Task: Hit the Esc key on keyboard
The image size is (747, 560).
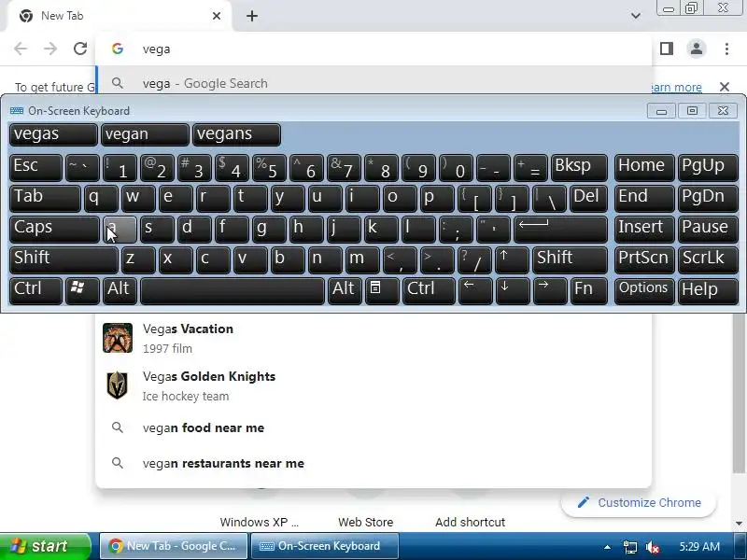Action: click(x=35, y=168)
